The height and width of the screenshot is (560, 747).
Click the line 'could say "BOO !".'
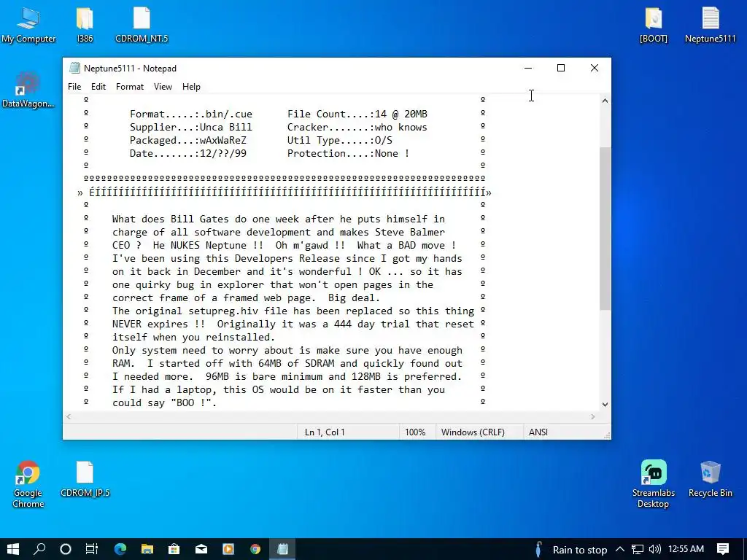(164, 402)
